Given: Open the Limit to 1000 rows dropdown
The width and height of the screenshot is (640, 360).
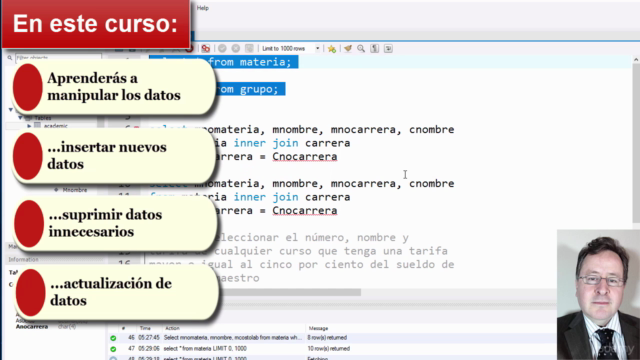Looking at the screenshot, I should point(291,49).
